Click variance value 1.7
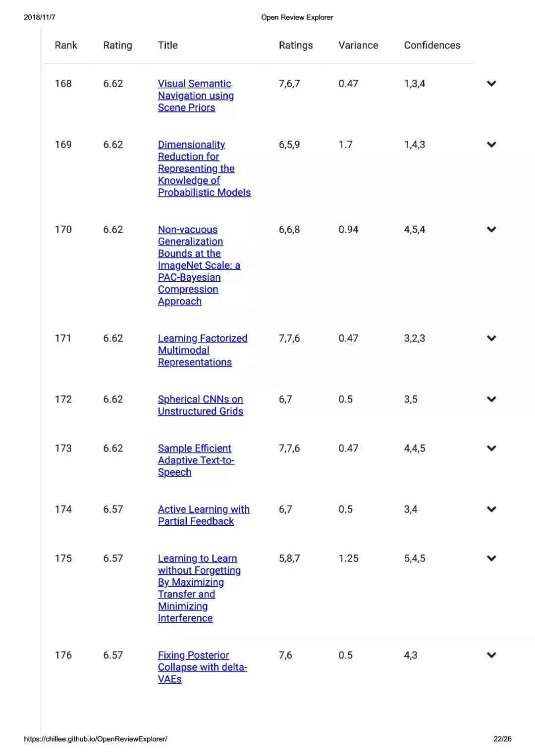Viewport: 535px width, 756px height. (345, 145)
